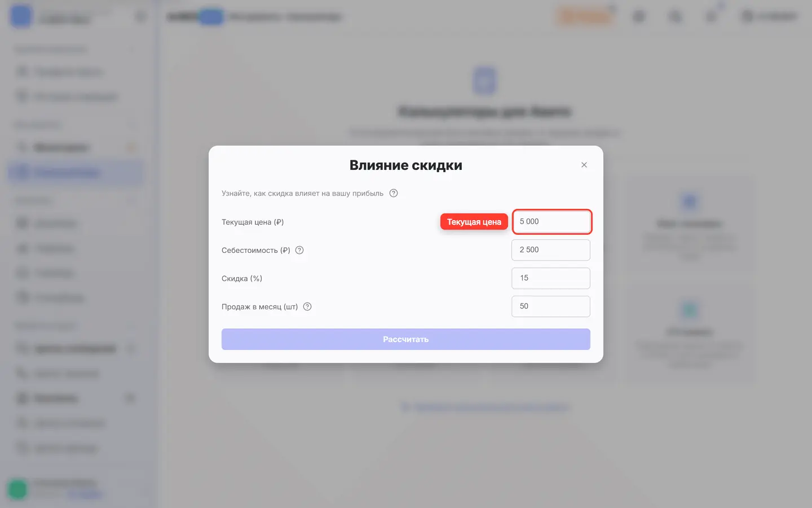
Task: Click the Текущая цена (₽) label
Action: [x=253, y=222]
